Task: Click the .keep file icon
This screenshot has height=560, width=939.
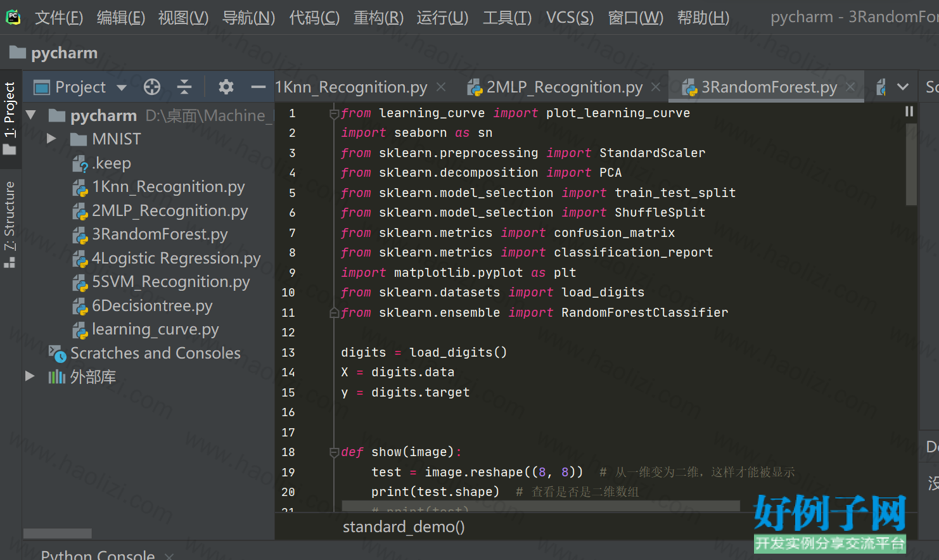Action: pos(80,163)
